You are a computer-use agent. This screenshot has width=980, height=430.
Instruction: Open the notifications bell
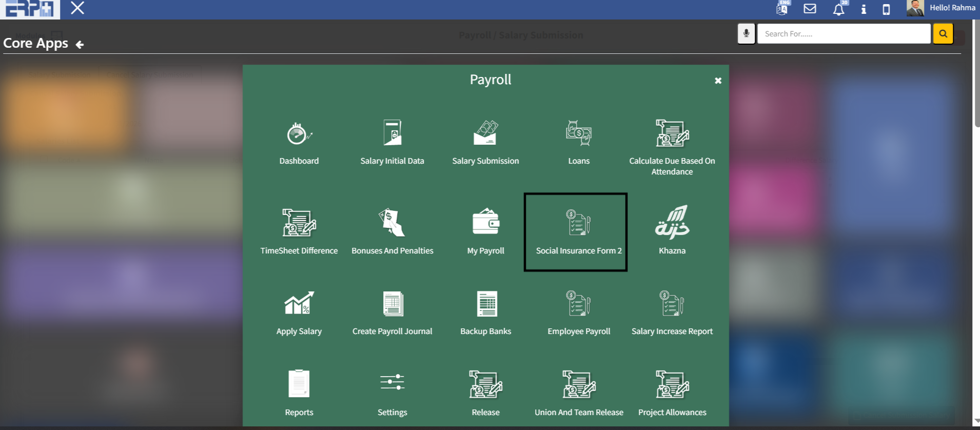pyautogui.click(x=838, y=9)
